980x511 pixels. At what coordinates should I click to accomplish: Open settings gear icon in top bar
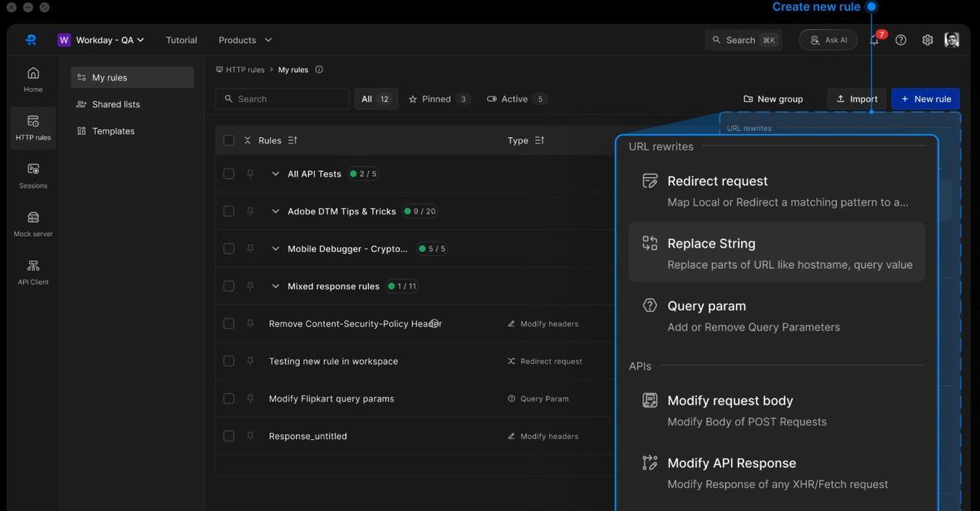(927, 40)
